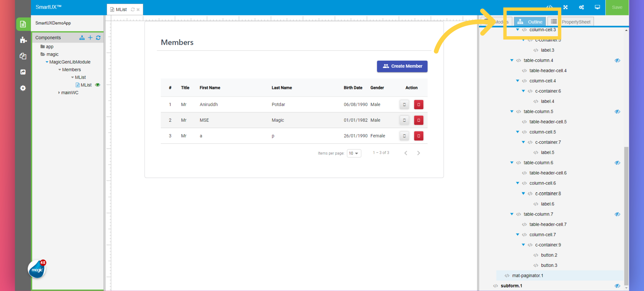Click the Magic chat bubble with 48 badge

point(37,270)
